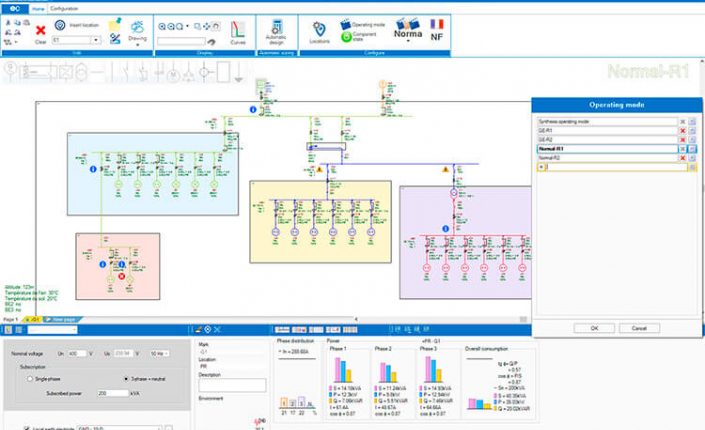Screen dimensions: 705x430
Task: Select the Synthesis operating mode row
Action: 607,121
